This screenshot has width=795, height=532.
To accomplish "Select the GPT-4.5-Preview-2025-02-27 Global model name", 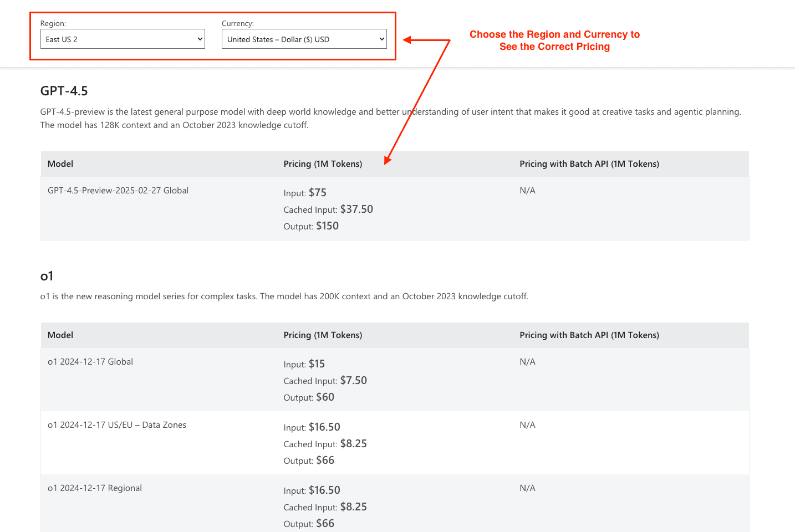I will [x=118, y=191].
